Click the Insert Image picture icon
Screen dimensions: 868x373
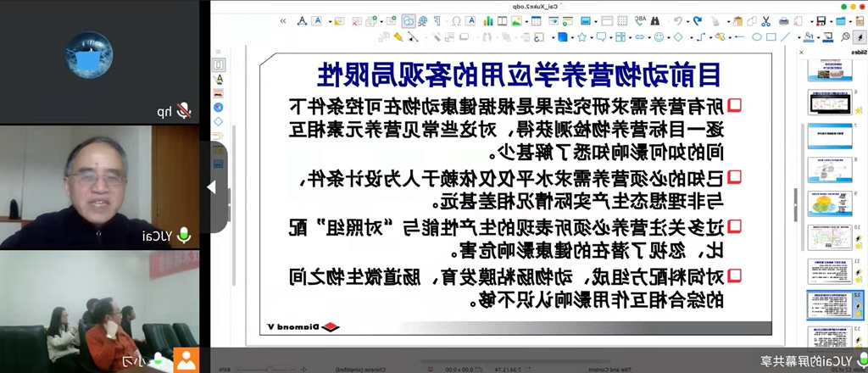[x=516, y=21]
